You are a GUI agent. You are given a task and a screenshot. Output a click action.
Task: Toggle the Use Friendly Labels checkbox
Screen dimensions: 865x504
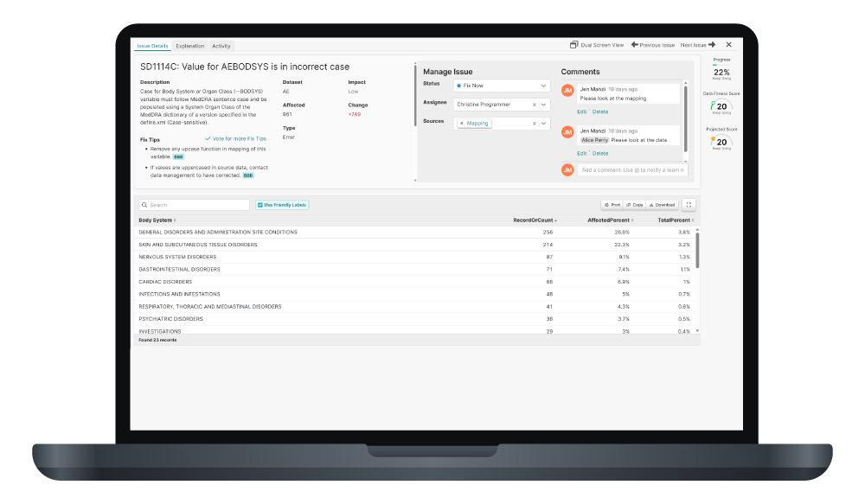[x=260, y=204]
